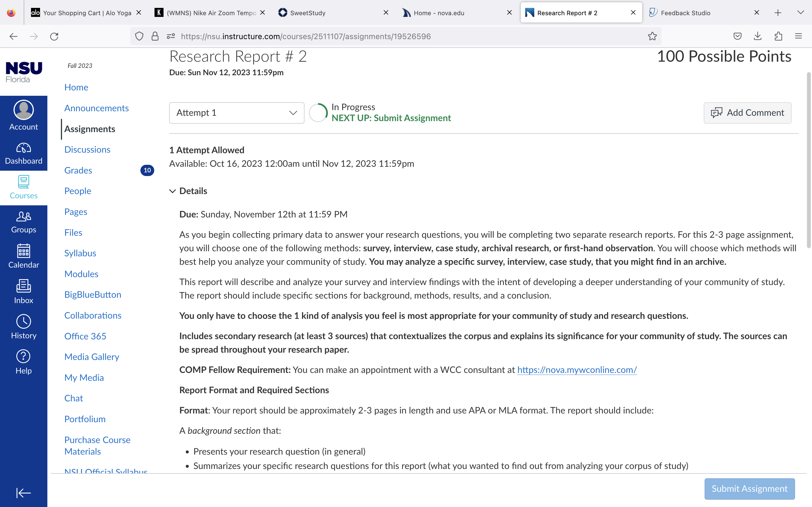Image resolution: width=812 pixels, height=507 pixels.
Task: Open the Groups icon
Action: (23, 217)
